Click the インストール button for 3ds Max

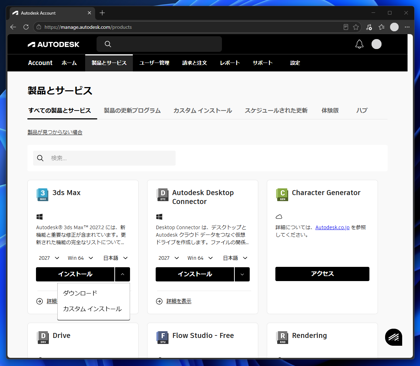point(75,274)
